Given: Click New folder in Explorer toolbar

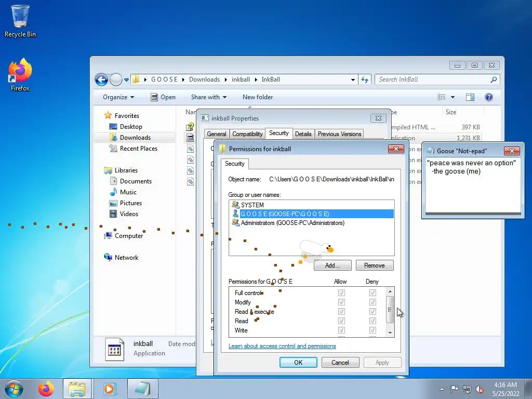Looking at the screenshot, I should coord(258,97).
